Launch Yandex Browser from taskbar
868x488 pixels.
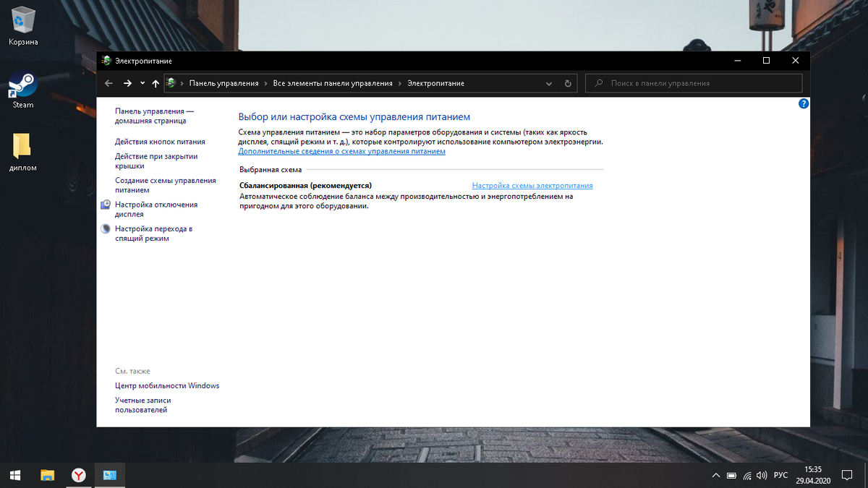pyautogui.click(x=79, y=475)
